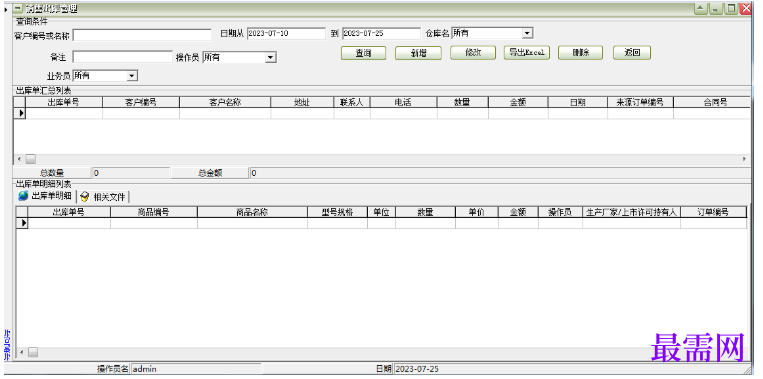Click the window system menu icon in title bar
763x379 pixels.
(x=18, y=8)
